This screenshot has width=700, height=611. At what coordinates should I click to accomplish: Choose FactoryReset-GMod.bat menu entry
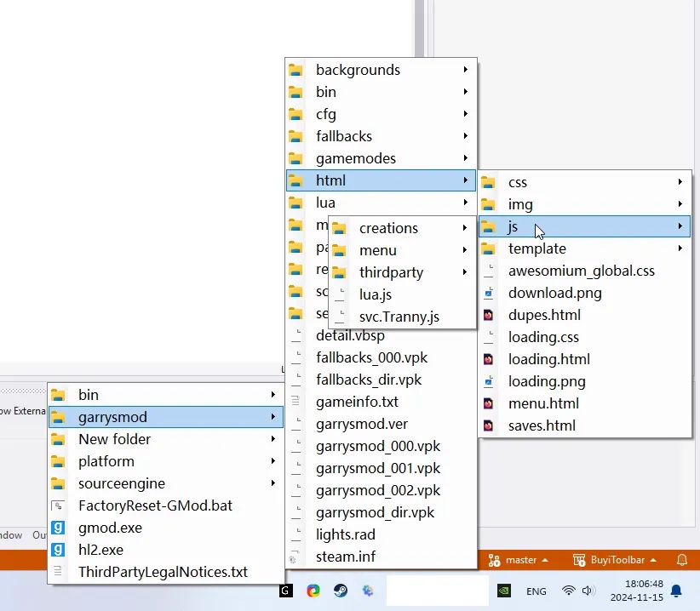155,505
